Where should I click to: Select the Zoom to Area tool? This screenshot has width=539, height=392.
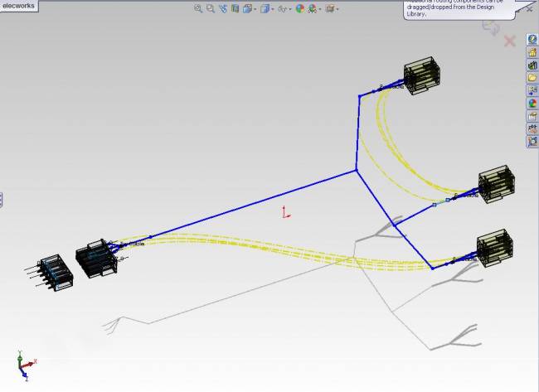point(211,8)
